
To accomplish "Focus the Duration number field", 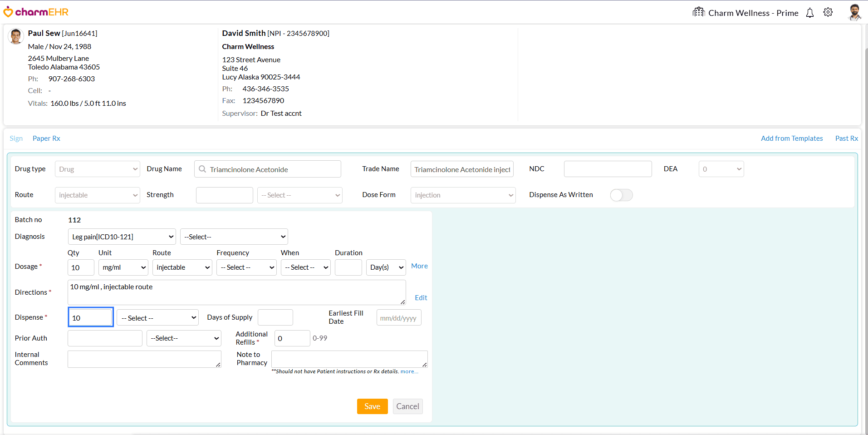I will pyautogui.click(x=348, y=267).
